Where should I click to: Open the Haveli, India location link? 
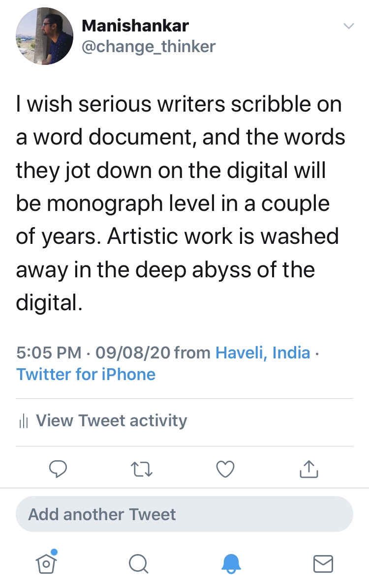pos(263,353)
